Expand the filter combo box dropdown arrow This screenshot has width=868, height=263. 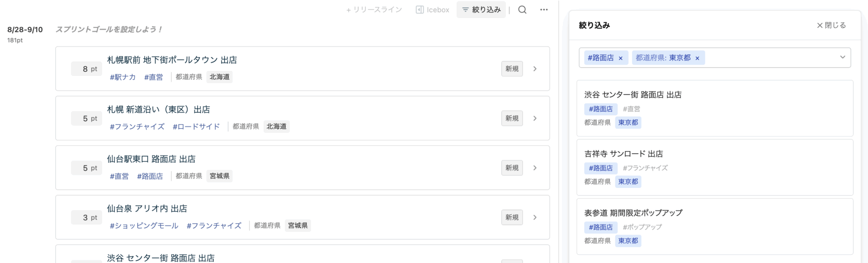pyautogui.click(x=842, y=57)
